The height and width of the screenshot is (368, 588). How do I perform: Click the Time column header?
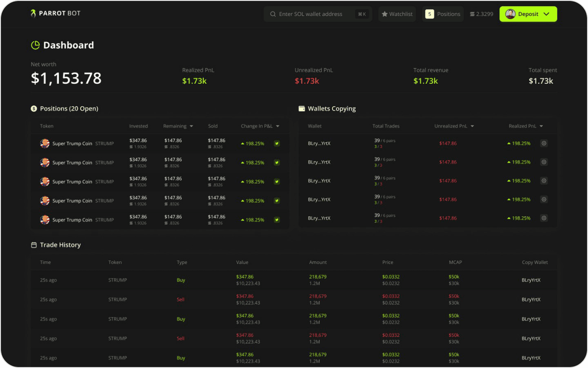pos(45,262)
